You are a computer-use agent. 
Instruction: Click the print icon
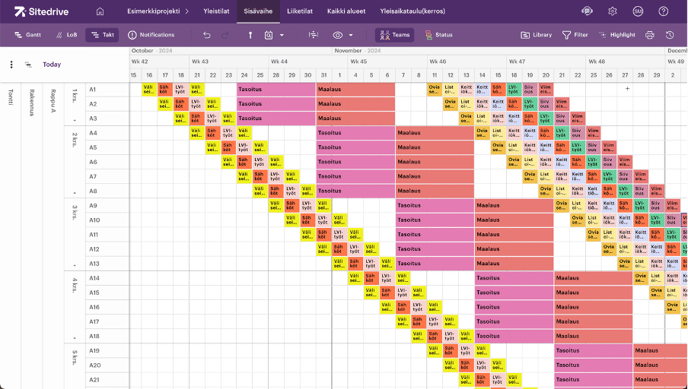click(649, 35)
